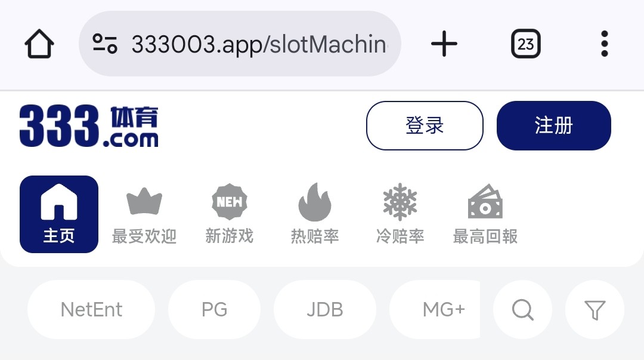Open a new tab with plus icon
This screenshot has width=644, height=360.
444,44
